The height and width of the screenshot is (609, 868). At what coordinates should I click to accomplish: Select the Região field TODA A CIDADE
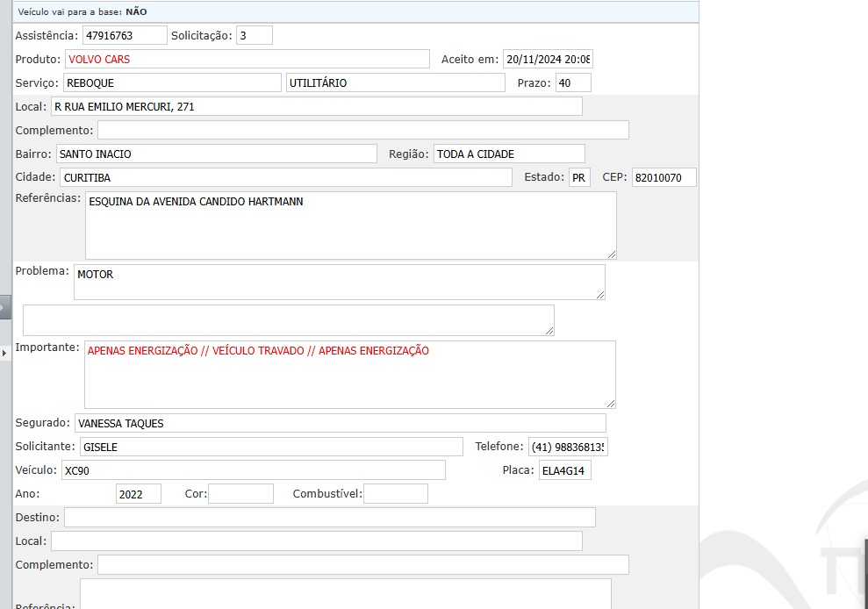[x=509, y=154]
